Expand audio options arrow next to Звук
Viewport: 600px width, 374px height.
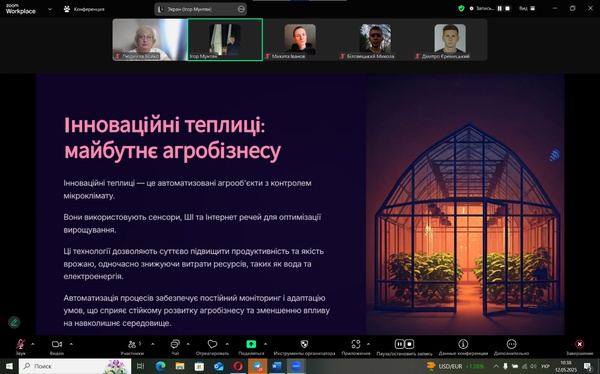click(33, 344)
